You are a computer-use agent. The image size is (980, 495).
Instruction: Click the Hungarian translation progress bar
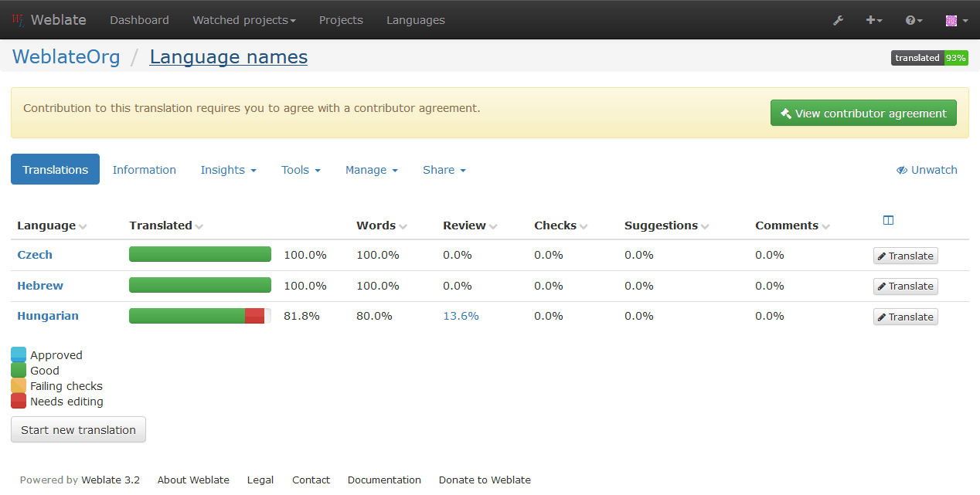pos(200,316)
